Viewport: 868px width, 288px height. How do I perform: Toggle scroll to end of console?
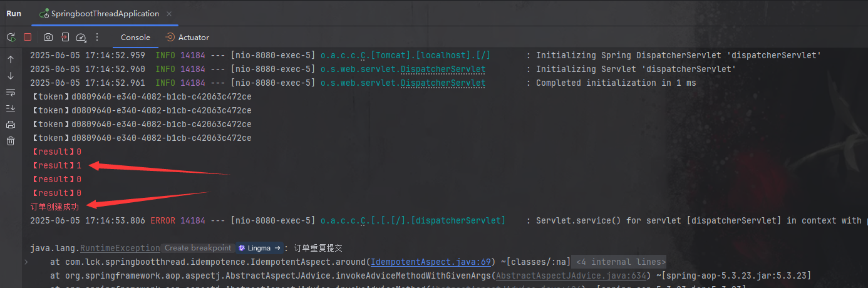(11, 108)
